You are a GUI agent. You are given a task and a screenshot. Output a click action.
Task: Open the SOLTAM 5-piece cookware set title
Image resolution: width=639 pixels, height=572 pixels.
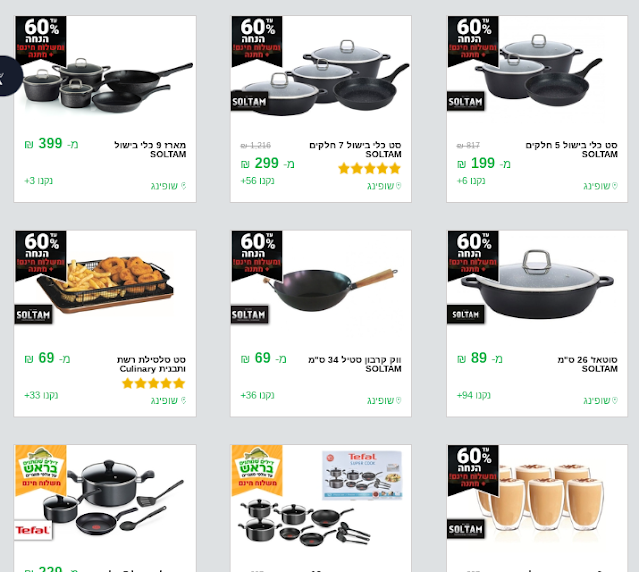click(571, 149)
